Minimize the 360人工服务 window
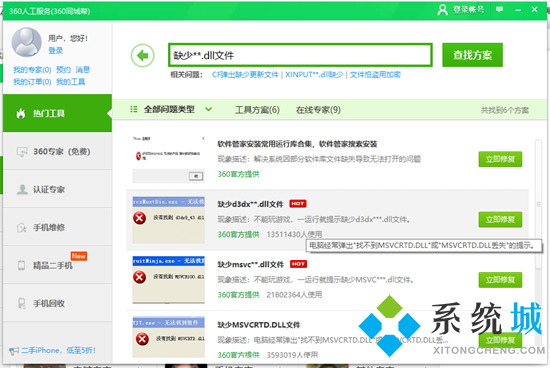The height and width of the screenshot is (368, 550). [518, 10]
